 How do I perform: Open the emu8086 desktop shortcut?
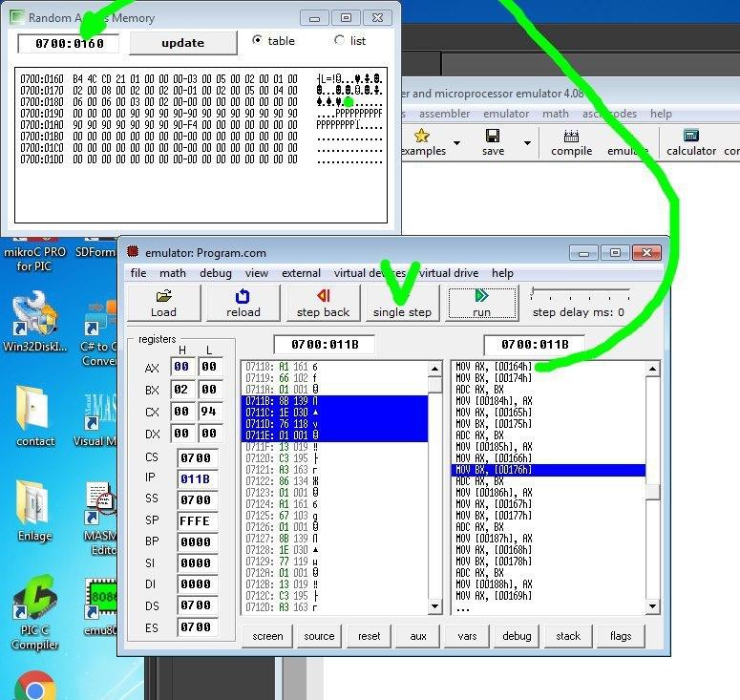100,607
